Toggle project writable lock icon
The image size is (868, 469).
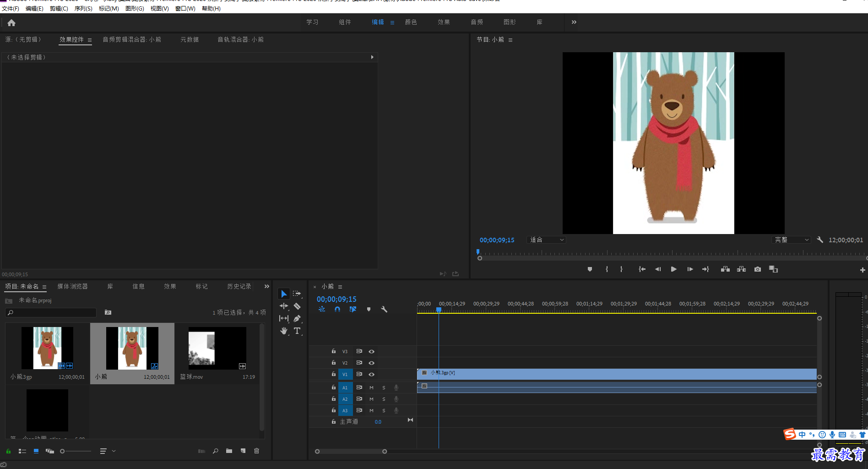(8, 451)
